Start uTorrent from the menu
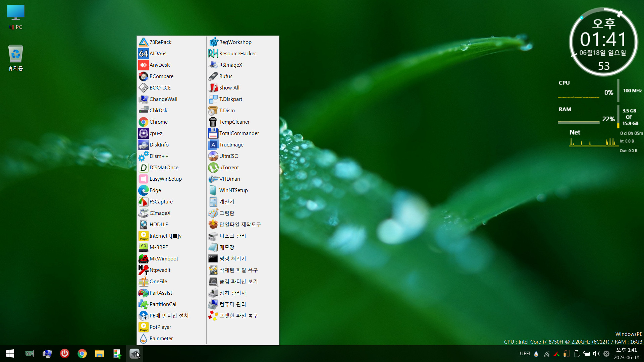 [x=243, y=168]
